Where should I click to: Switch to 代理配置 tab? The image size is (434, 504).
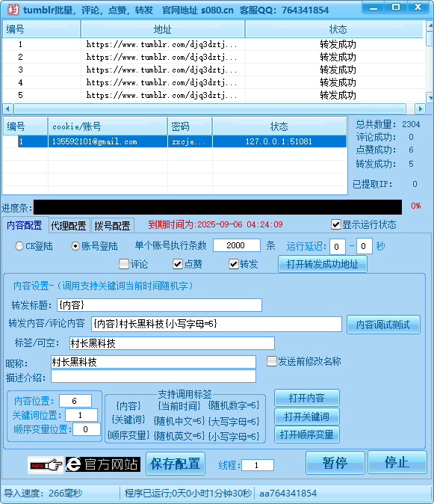[x=69, y=225]
